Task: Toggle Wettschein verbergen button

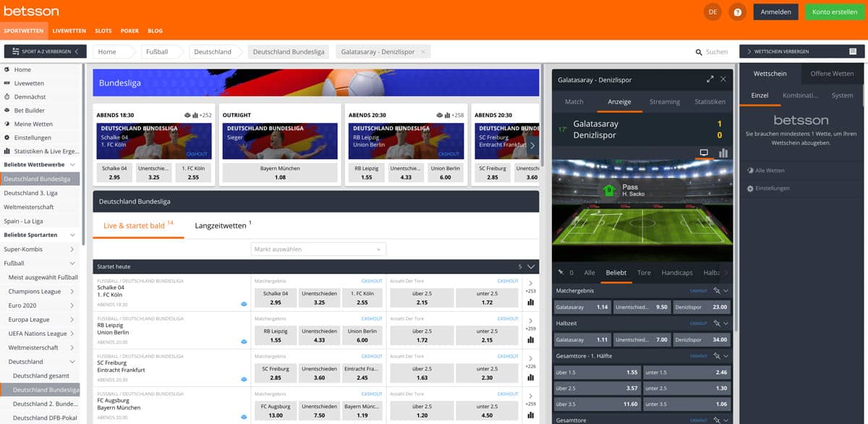Action: tap(801, 51)
